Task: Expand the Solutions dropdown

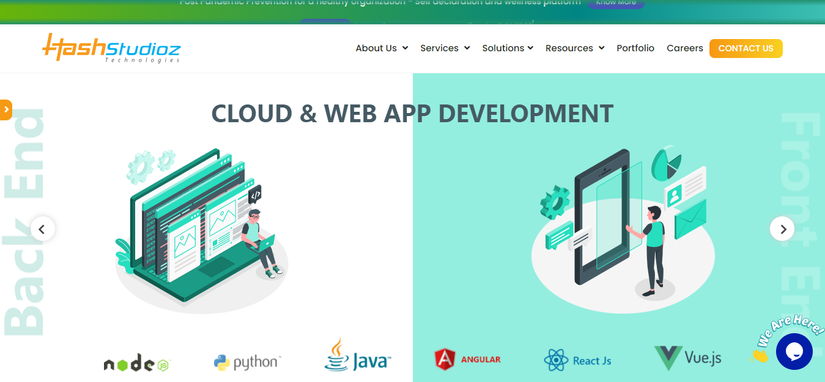Action: pos(508,48)
